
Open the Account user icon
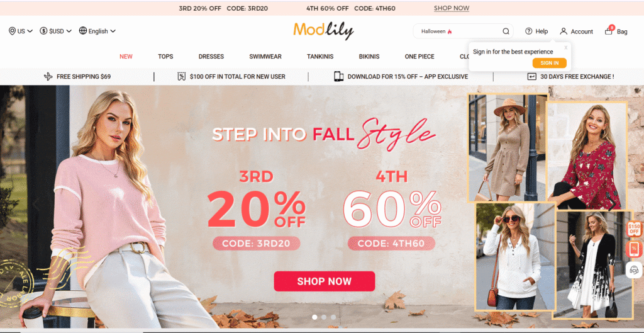563,31
